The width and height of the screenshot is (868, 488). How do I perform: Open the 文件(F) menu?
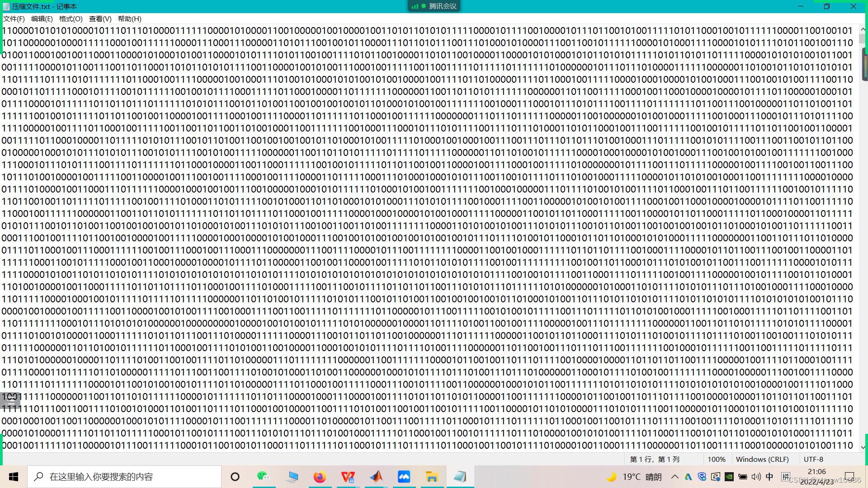[14, 19]
